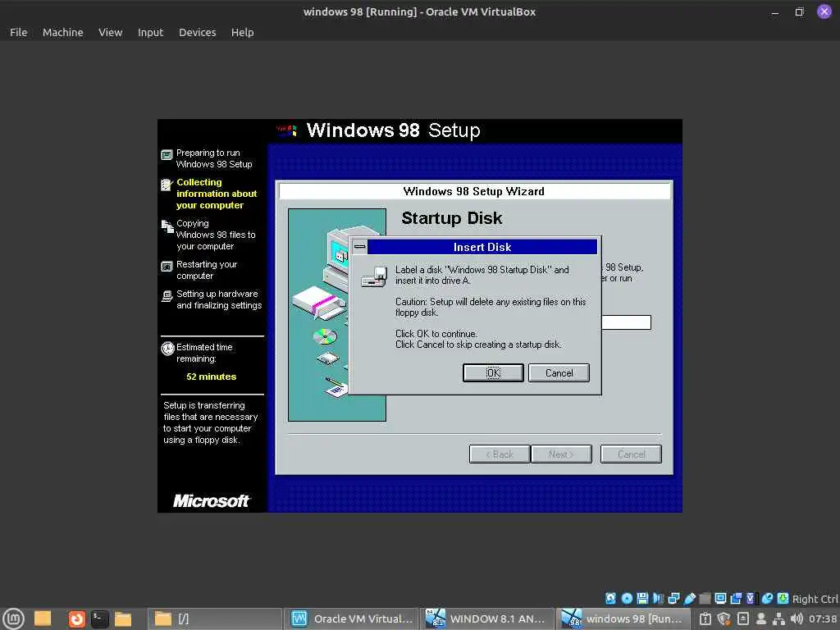Click the Copying Windows 98 files step icon

(167, 226)
